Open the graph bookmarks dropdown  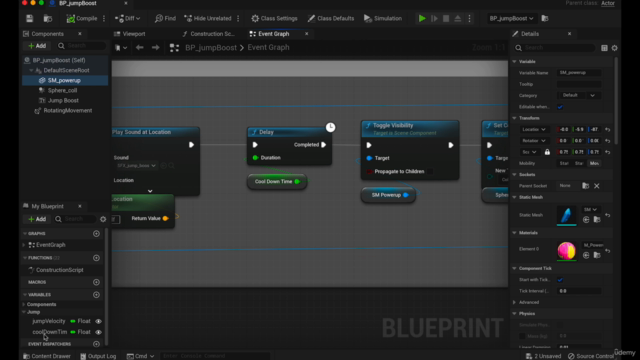click(121, 48)
